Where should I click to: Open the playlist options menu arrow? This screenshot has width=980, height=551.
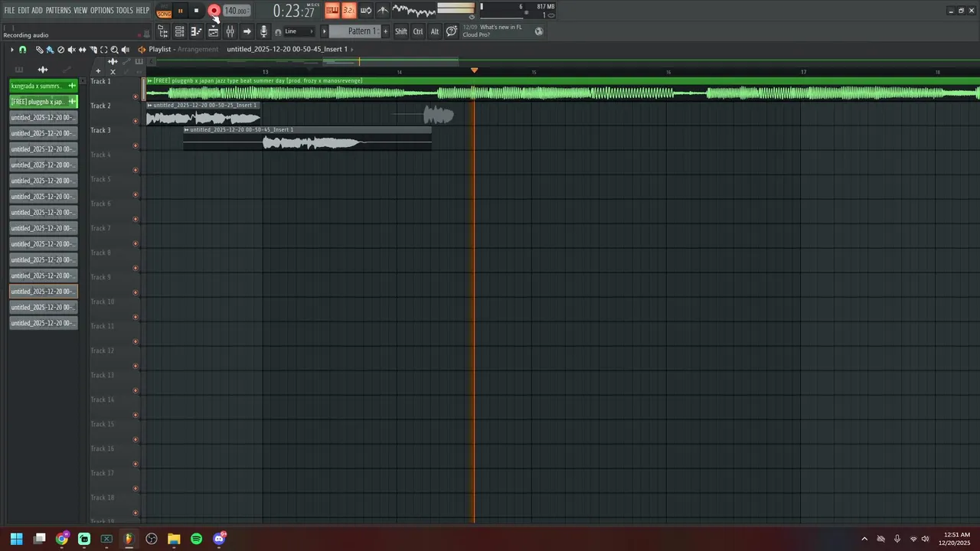point(11,50)
